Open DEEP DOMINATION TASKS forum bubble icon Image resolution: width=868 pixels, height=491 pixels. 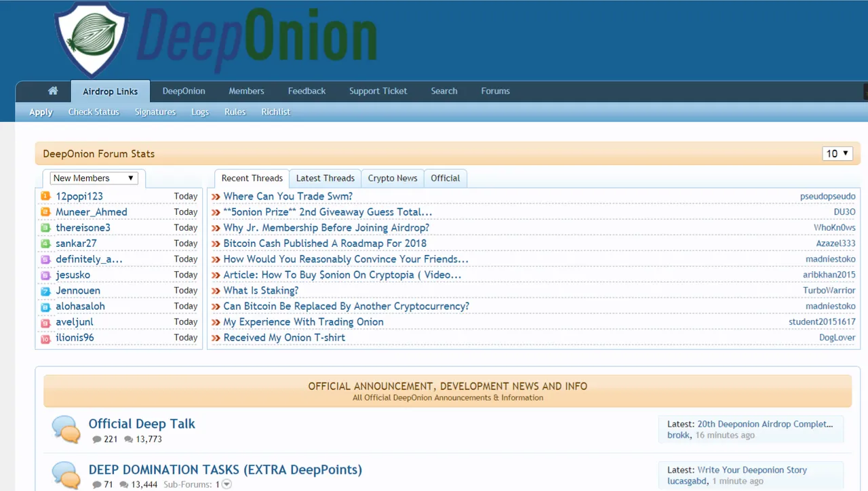point(66,475)
